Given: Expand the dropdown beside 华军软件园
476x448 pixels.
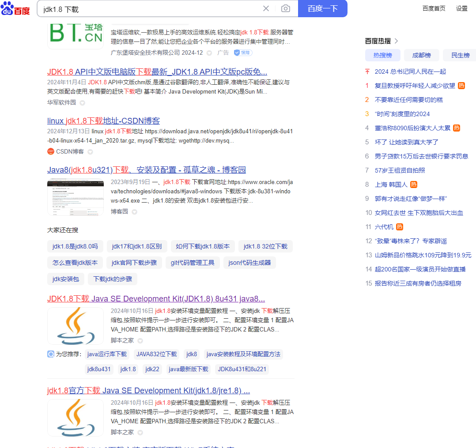Looking at the screenshot, I should click(82, 103).
